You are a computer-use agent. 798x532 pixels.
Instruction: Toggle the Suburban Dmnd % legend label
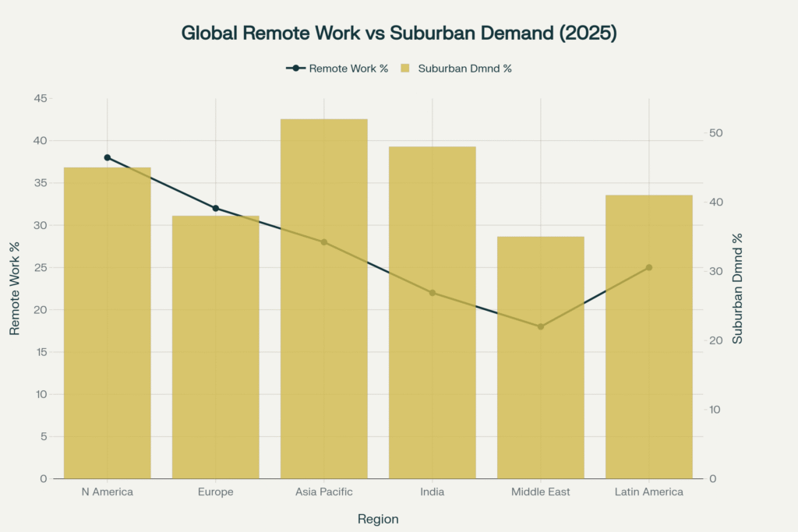tap(464, 69)
